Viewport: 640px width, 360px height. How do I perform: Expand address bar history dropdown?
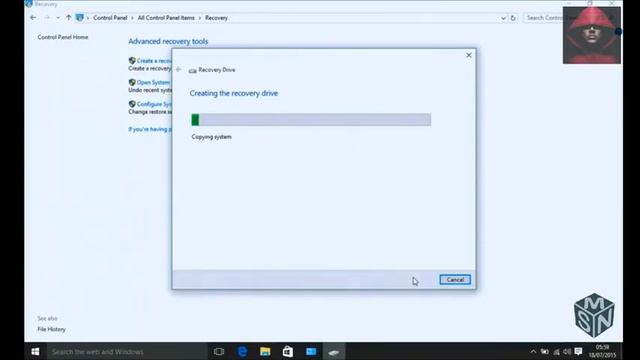click(503, 18)
